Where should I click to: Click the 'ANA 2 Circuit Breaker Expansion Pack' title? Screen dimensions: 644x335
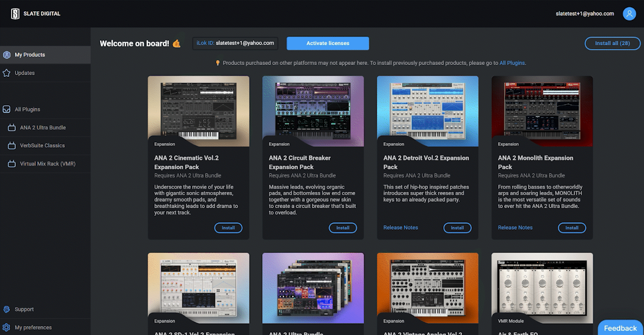(x=300, y=162)
